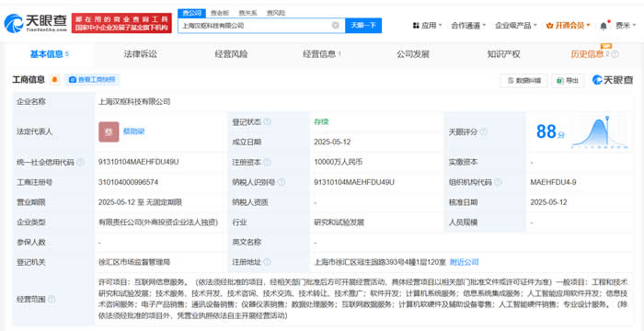Select the 查老板 search tab
This screenshot has height=331, width=644.
coord(220,13)
